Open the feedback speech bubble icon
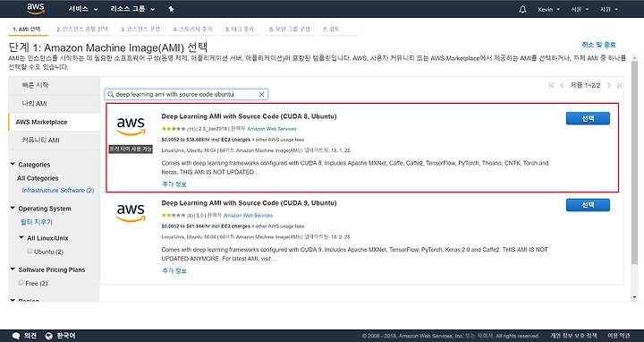Viewport: 644px width, 342px height. [16, 336]
